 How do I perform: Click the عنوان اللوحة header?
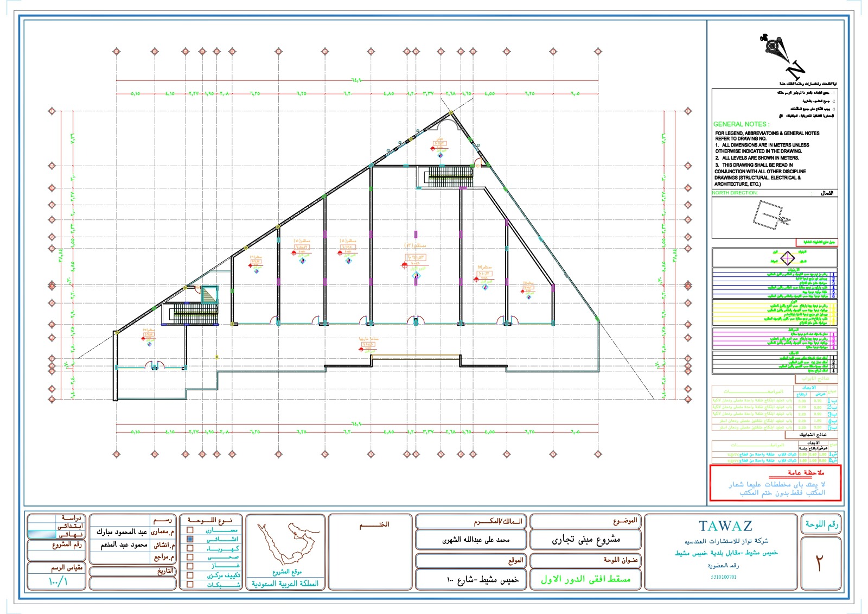[x=621, y=560]
